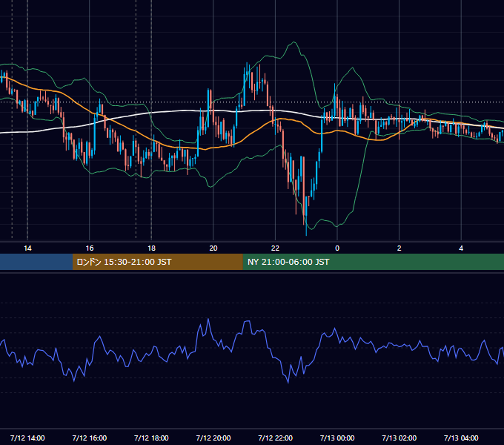The image size is (504, 445).
Task: Click the 7/13 04:00 time label
Action: 461,438
